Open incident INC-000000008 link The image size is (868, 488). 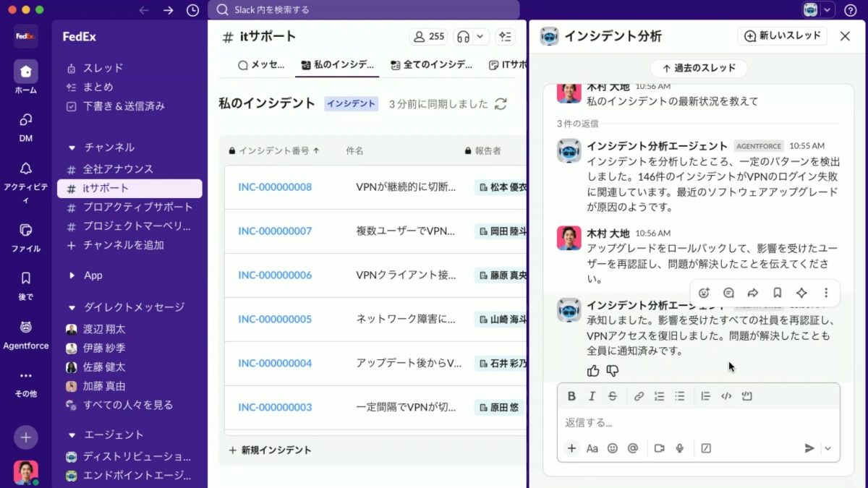[275, 187]
